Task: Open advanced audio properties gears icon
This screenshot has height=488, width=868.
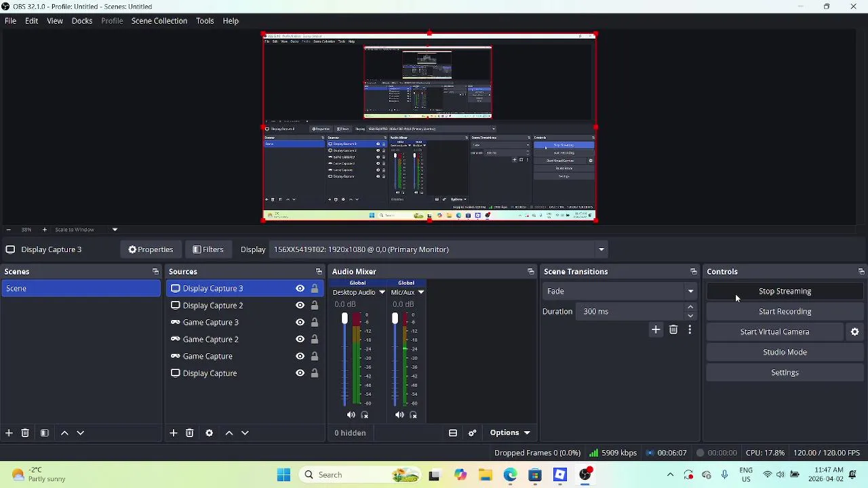Action: coord(473,433)
